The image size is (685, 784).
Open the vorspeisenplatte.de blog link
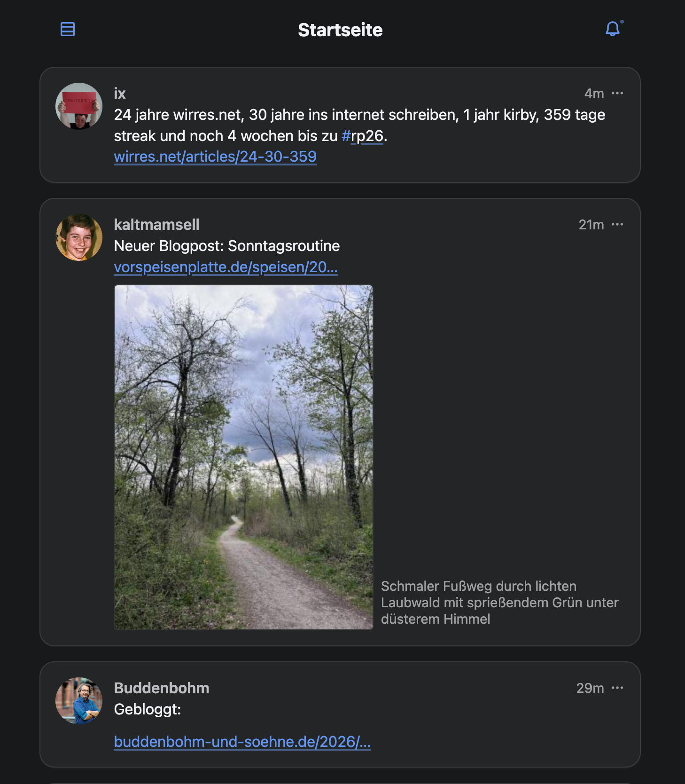point(226,267)
